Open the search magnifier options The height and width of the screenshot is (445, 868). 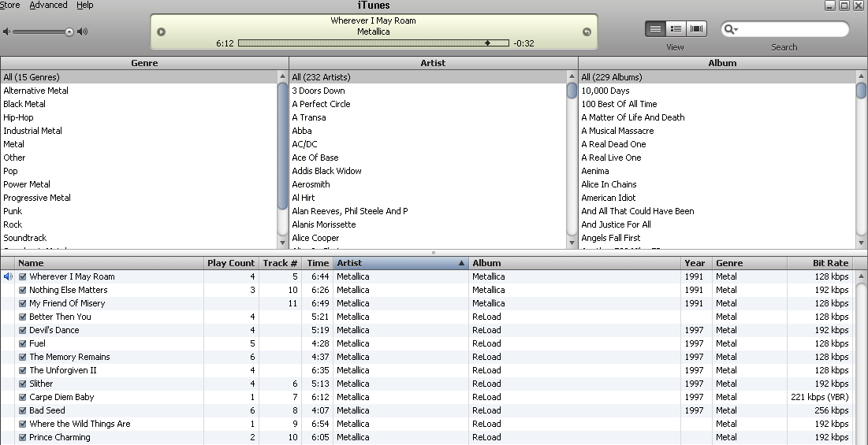(732, 29)
